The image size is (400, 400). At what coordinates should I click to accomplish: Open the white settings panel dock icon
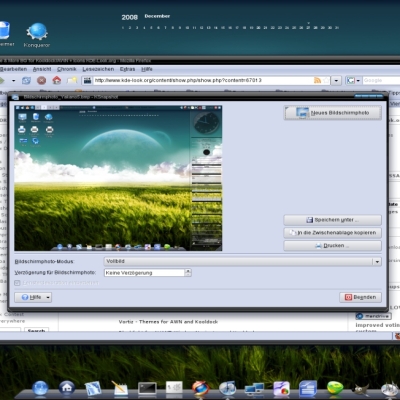[174, 388]
